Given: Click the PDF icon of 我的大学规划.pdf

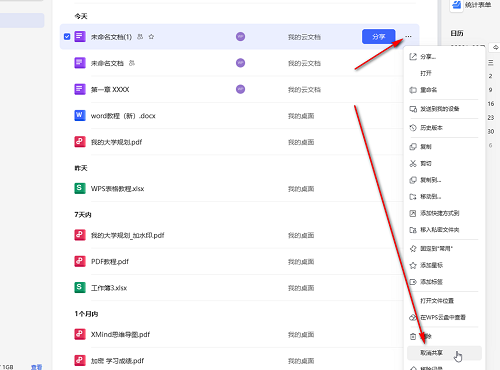Looking at the screenshot, I should 80,142.
